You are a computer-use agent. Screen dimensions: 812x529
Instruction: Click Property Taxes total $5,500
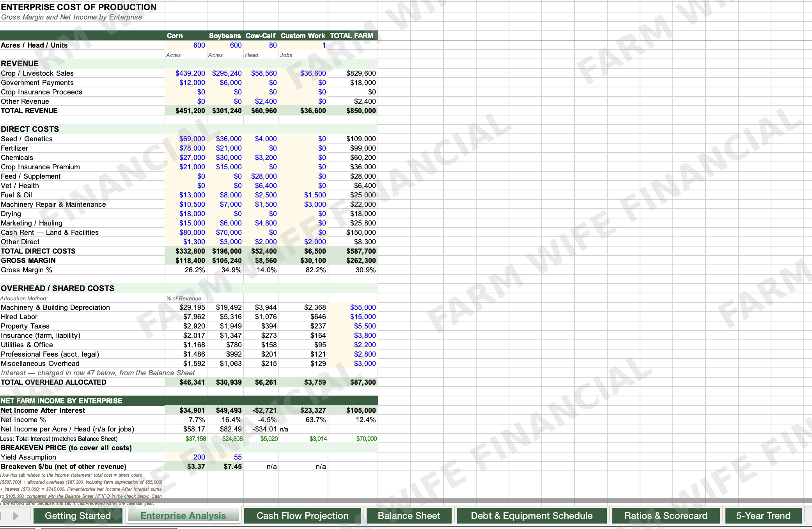tap(353, 326)
